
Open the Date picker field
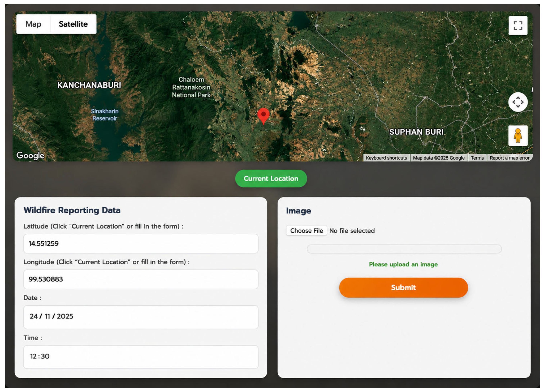point(141,317)
